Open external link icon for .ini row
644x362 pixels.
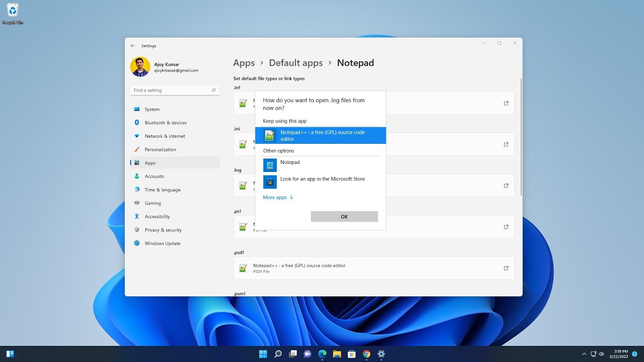click(x=506, y=144)
